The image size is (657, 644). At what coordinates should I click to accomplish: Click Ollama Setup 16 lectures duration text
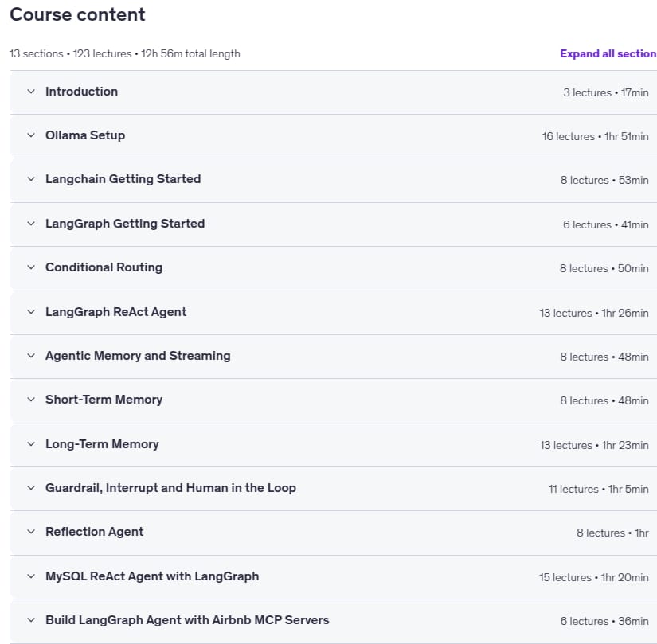click(595, 136)
